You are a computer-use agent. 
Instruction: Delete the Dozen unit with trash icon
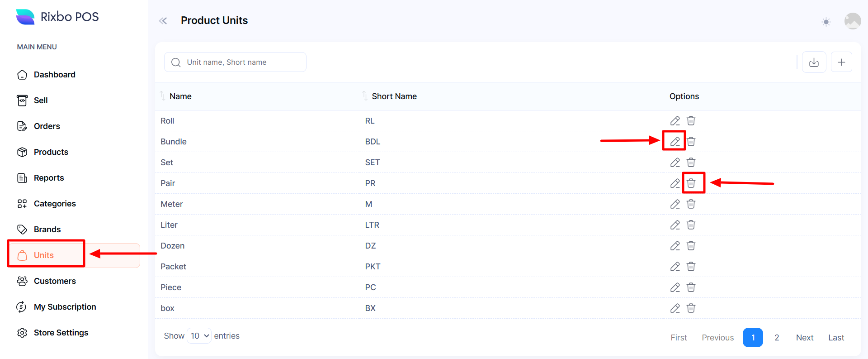click(x=691, y=246)
